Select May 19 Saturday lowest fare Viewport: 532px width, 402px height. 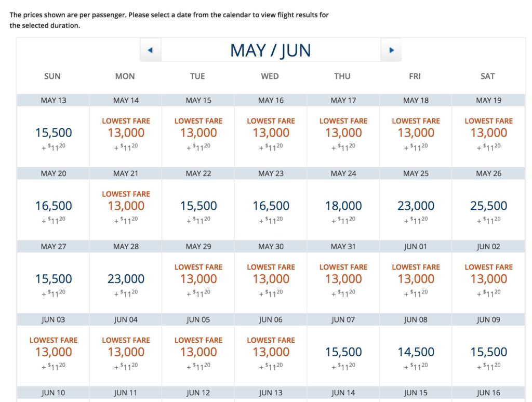[488, 133]
